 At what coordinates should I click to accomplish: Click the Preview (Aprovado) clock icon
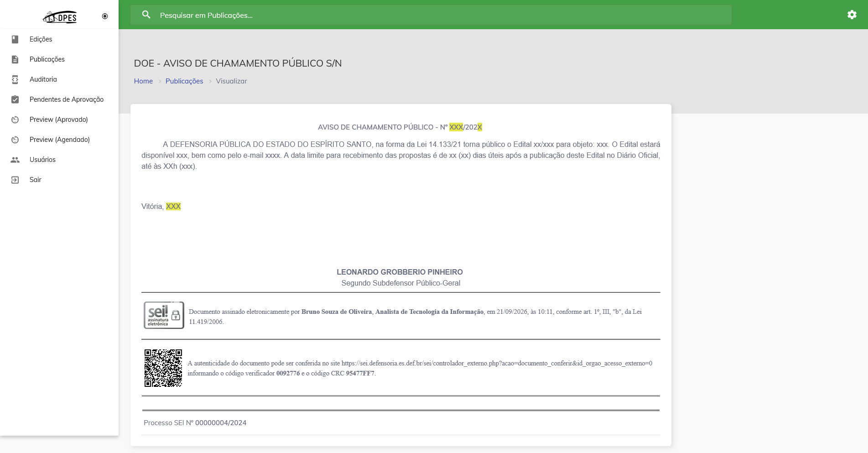point(15,120)
